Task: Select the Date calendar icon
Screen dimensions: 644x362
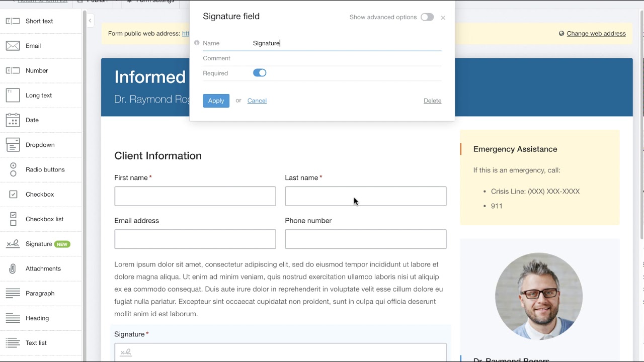Action: 13,120
